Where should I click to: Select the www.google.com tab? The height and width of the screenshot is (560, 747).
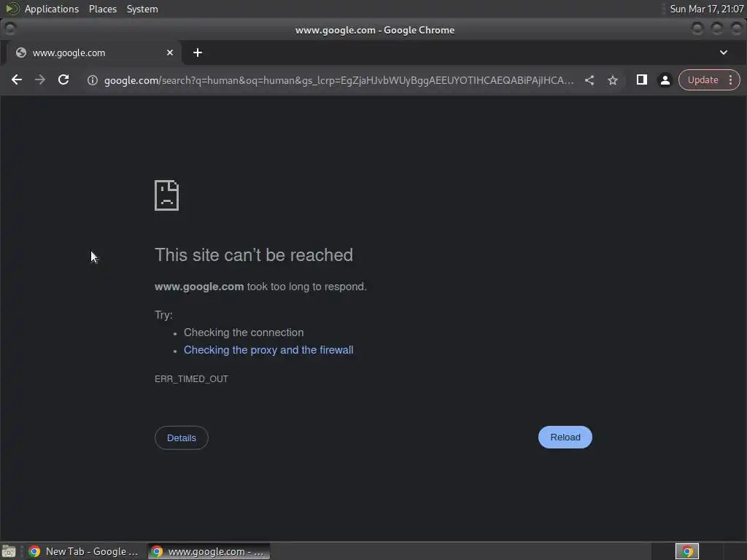[94, 52]
